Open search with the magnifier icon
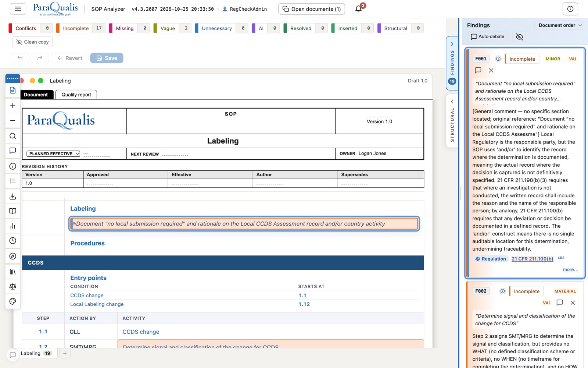 coord(13,136)
